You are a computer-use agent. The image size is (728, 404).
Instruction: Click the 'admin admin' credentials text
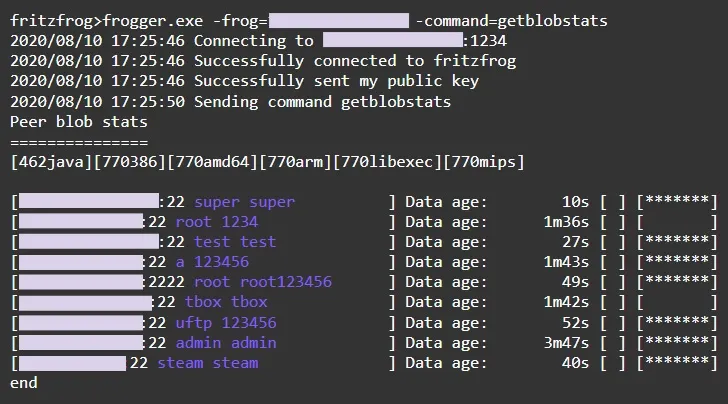(226, 343)
